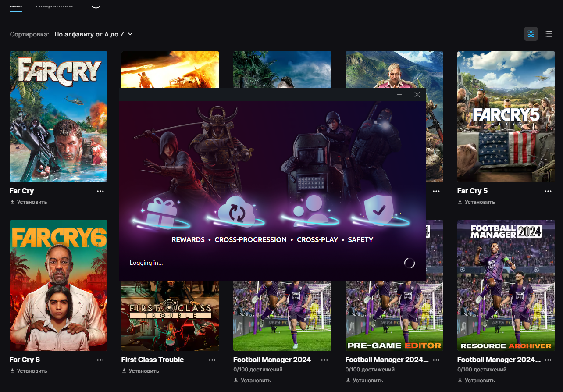Open the three-dot menu for the Pre-Game Editor
This screenshot has height=392, width=563.
436,360
